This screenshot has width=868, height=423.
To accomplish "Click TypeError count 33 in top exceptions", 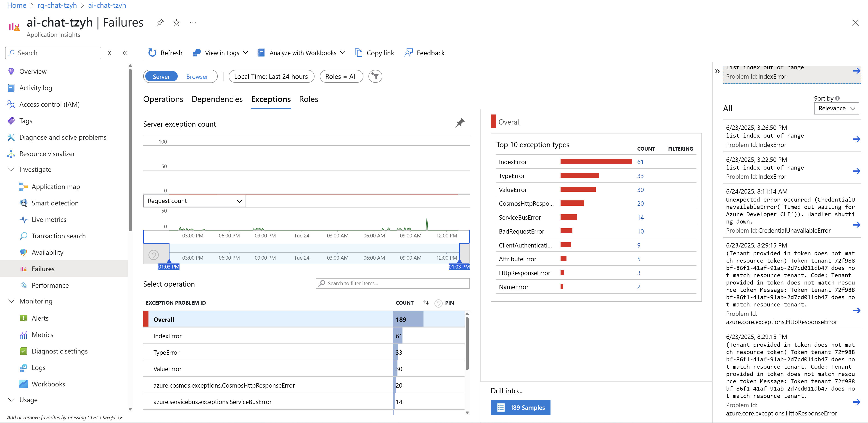I will pos(640,176).
